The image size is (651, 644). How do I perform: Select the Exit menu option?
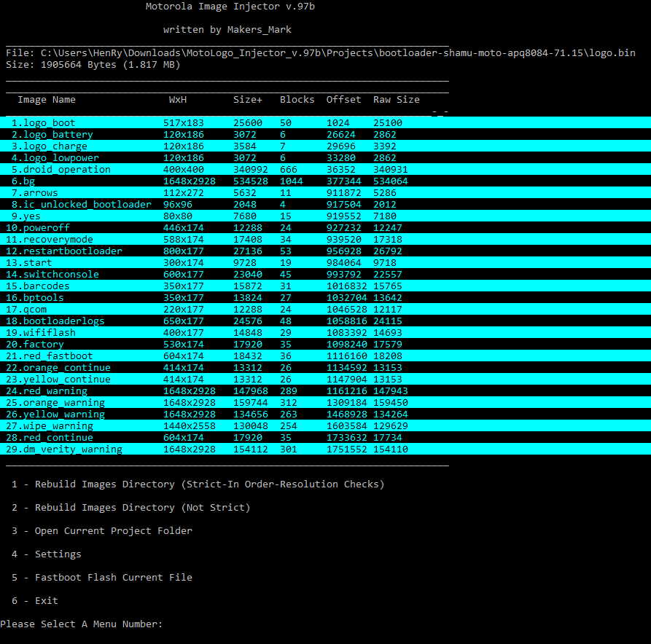click(x=35, y=601)
